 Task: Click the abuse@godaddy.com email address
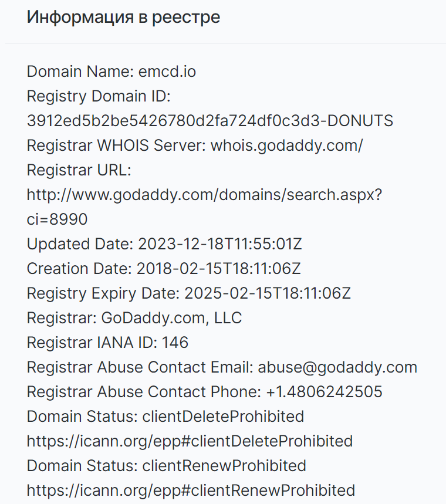click(x=337, y=367)
